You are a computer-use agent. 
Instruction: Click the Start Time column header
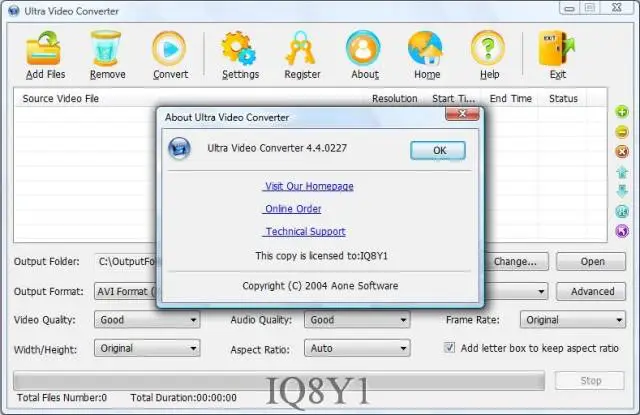453,98
